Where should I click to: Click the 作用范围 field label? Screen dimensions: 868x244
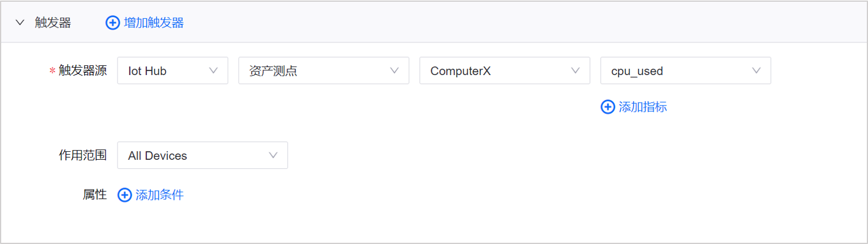(x=83, y=156)
